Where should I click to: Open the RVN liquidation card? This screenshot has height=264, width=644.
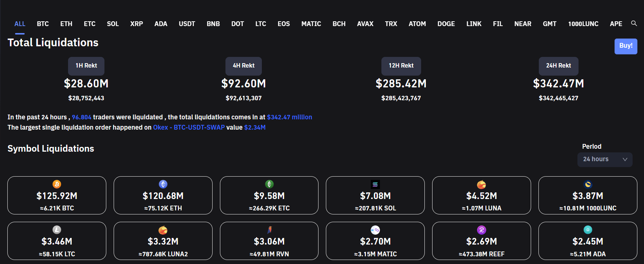(269, 241)
